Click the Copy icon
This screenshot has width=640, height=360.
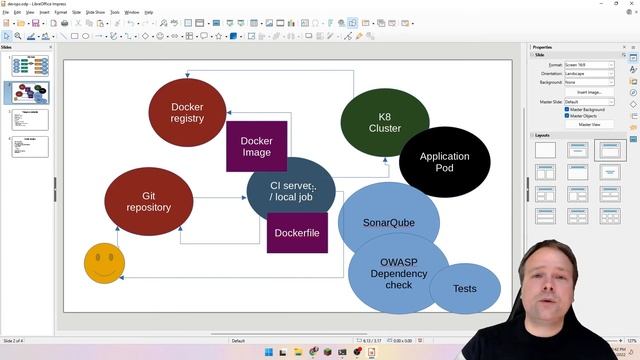tap(89, 23)
